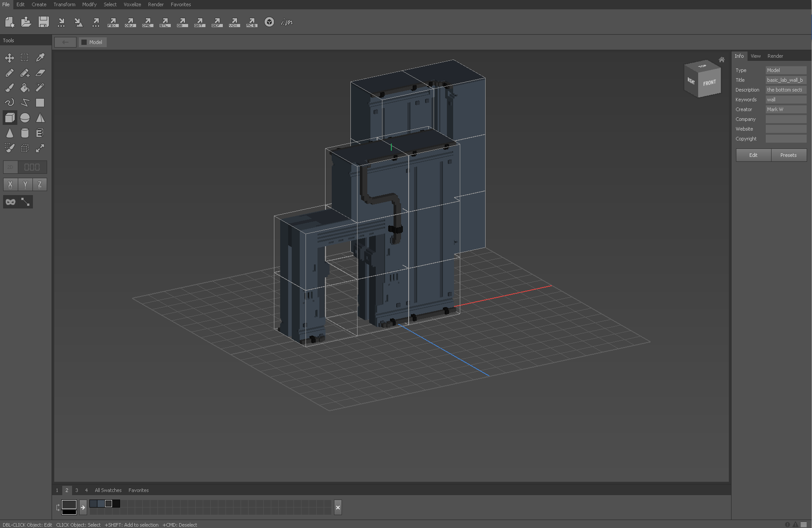
Task: Open the All Swatches palette tab
Action: pyautogui.click(x=108, y=490)
